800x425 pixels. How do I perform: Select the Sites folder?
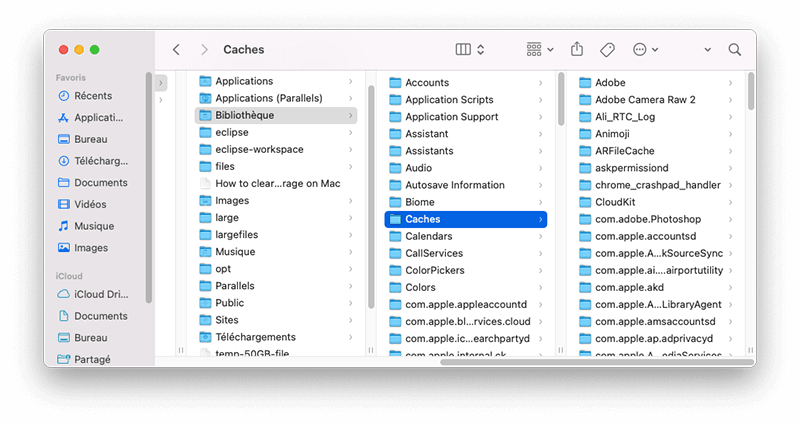point(276,320)
